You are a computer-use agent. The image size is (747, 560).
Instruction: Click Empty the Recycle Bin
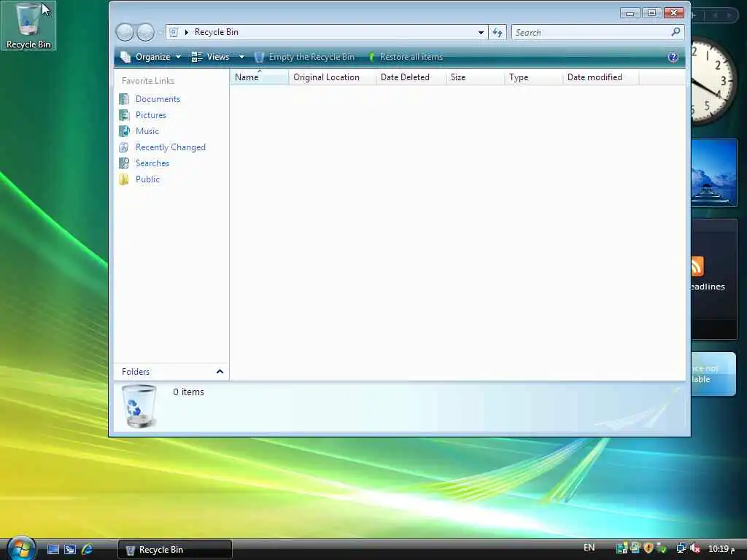click(x=304, y=57)
